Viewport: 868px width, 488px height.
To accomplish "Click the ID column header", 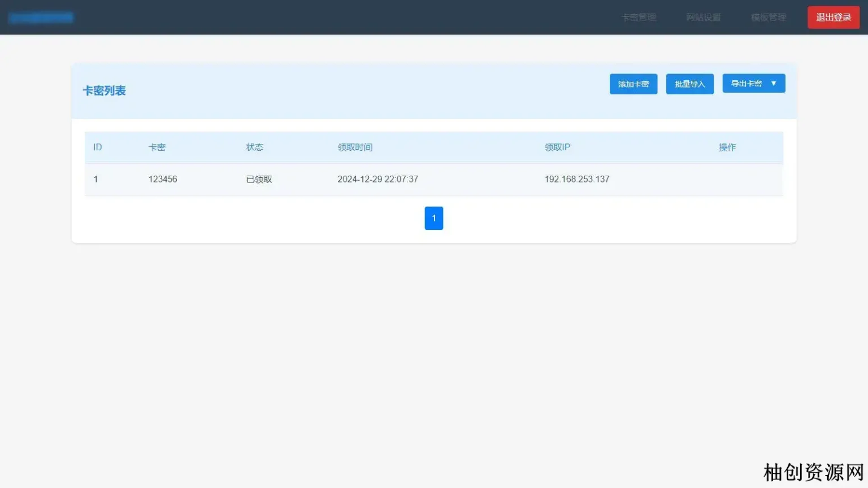I will tap(98, 147).
